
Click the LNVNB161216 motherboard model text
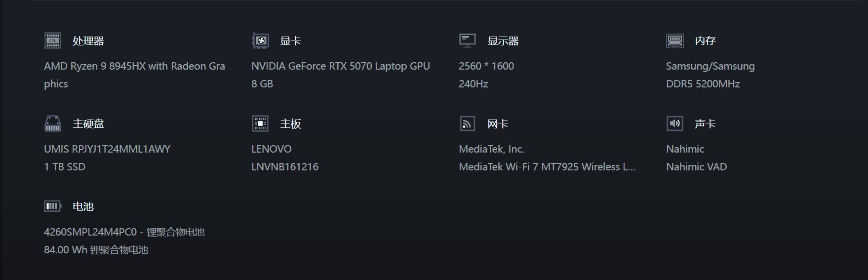(285, 167)
